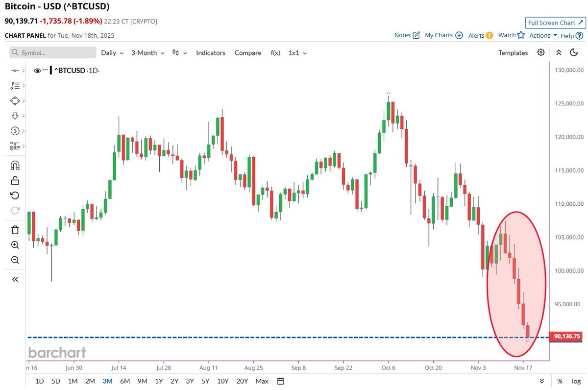
Task: Select the 2M time range
Action: coord(90,381)
